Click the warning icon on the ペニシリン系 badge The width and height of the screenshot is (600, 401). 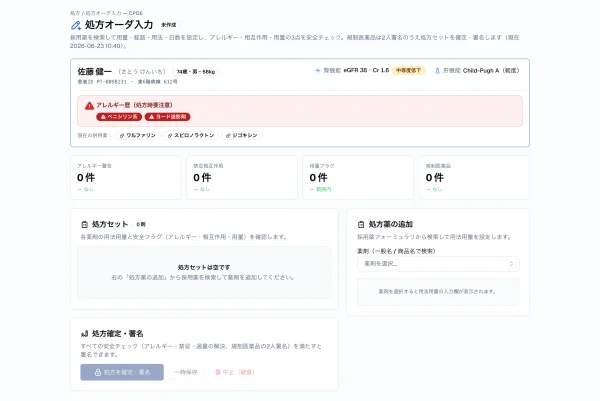click(103, 117)
